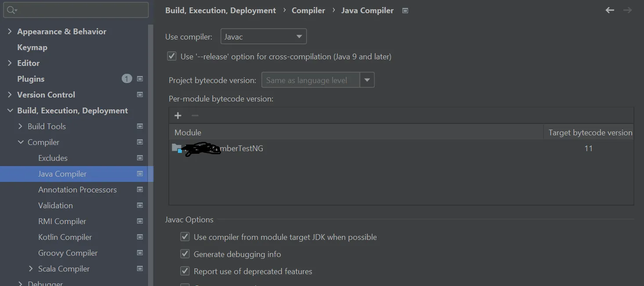Click the back navigation arrow

click(x=610, y=10)
